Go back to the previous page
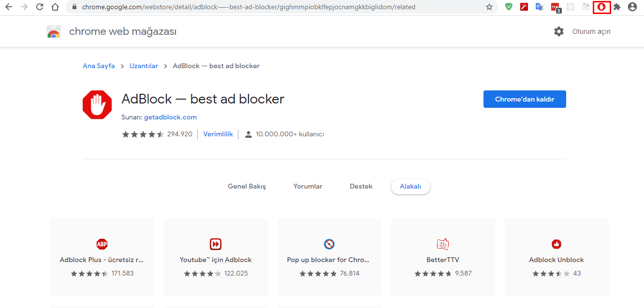Image resolution: width=644 pixels, height=308 pixels. (9, 7)
